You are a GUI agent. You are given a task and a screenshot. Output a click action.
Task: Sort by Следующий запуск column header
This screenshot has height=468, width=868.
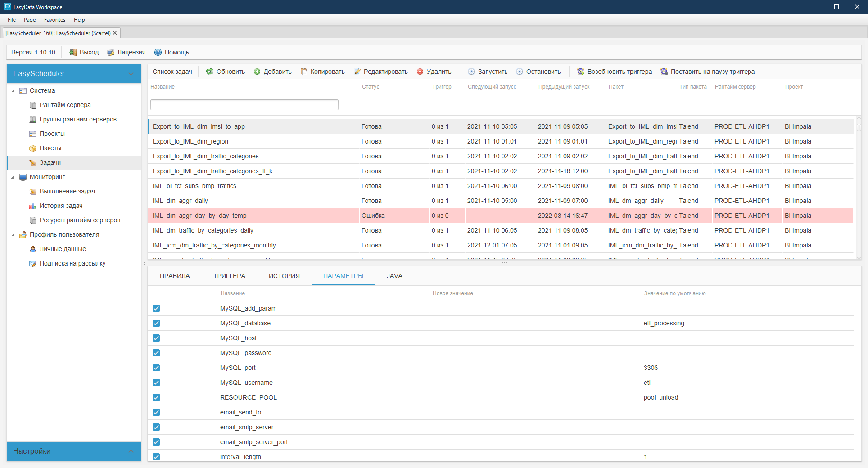click(492, 87)
